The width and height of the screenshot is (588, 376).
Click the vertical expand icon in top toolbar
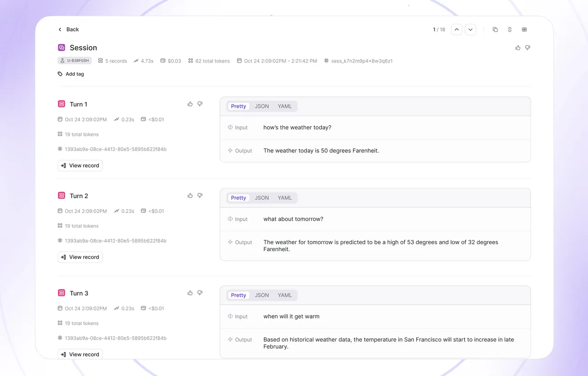510,29
